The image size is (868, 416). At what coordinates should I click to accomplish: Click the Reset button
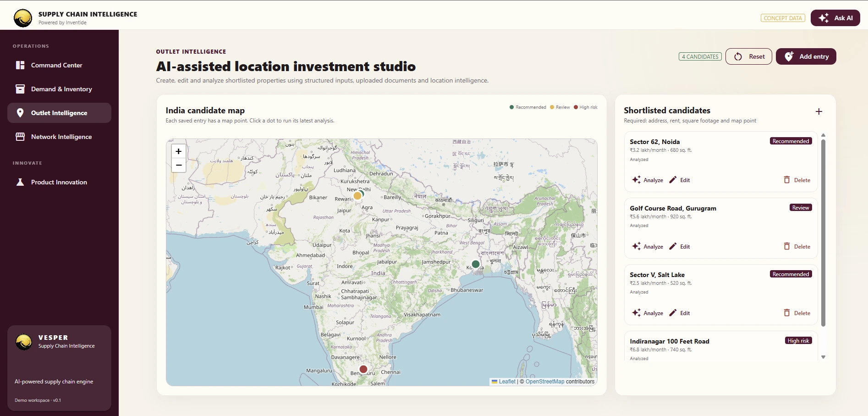pos(749,56)
